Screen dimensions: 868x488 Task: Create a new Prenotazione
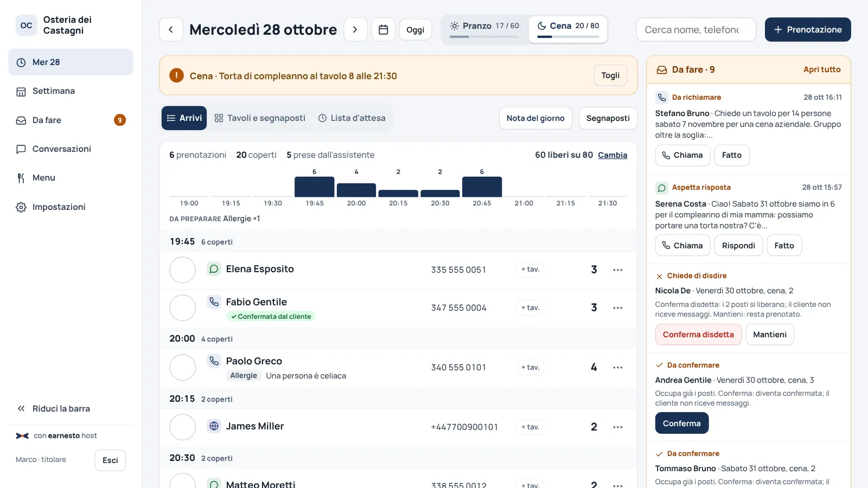808,30
